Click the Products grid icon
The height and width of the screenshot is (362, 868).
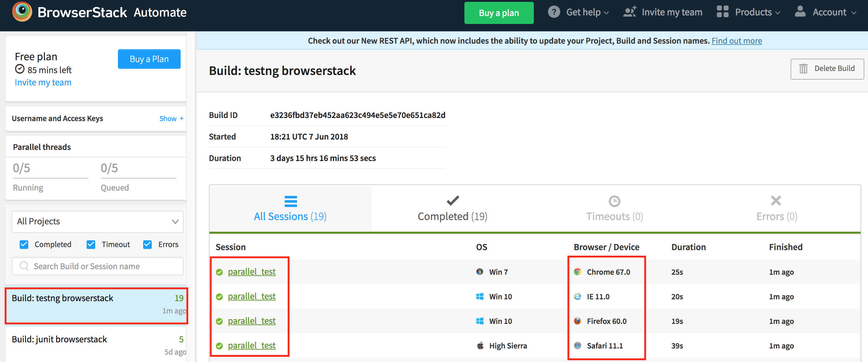pyautogui.click(x=722, y=12)
